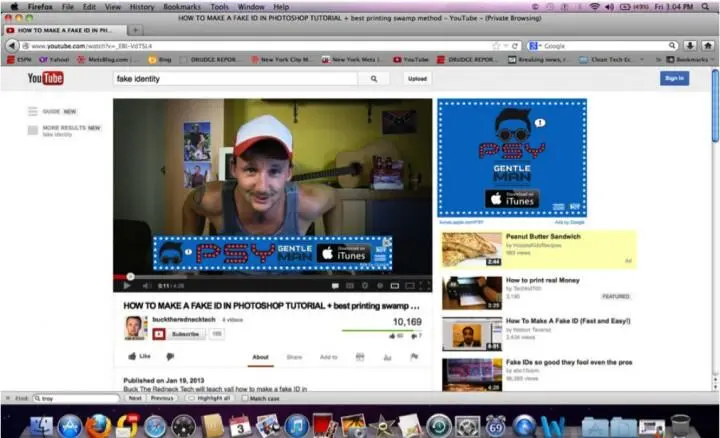The height and width of the screenshot is (438, 720).
Task: Select the Share tab below video
Action: pos(294,357)
